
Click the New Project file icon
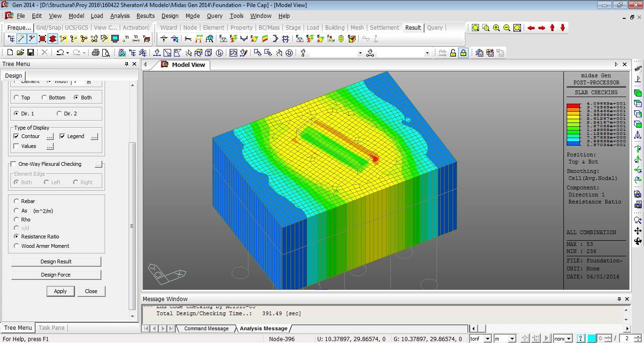pos(10,53)
